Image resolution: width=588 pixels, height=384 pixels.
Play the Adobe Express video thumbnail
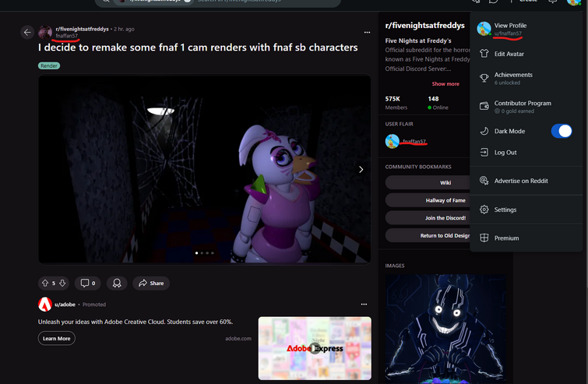pyautogui.click(x=315, y=348)
